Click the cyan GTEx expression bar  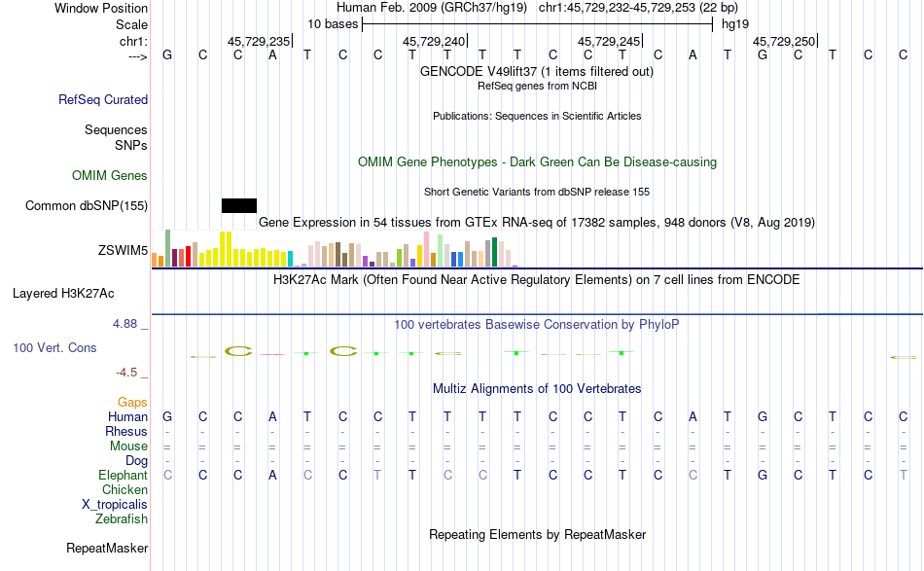click(290, 260)
